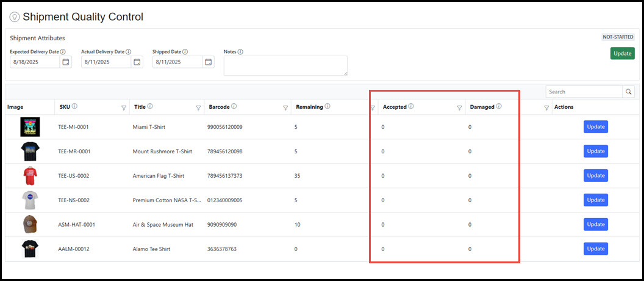644x281 pixels.
Task: Click the Notes text area
Action: (x=285, y=66)
